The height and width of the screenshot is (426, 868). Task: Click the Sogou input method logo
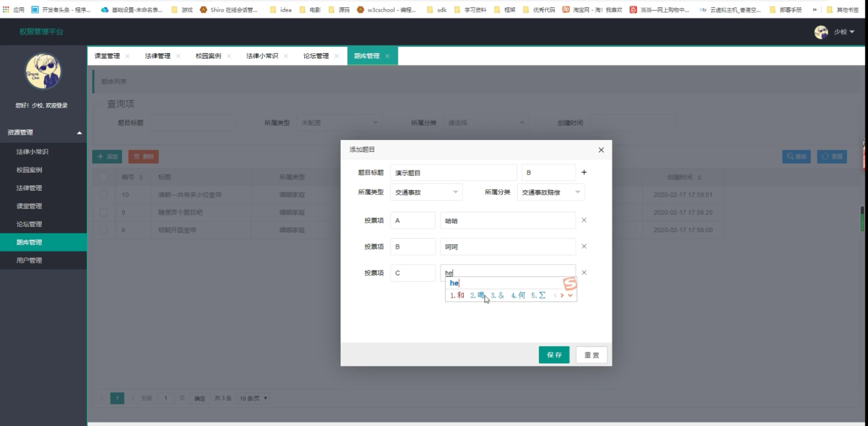point(570,284)
